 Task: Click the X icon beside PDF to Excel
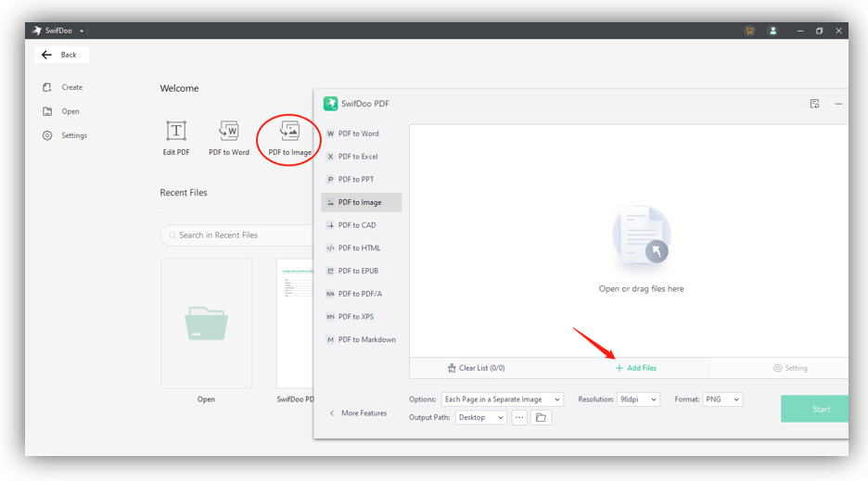point(330,157)
